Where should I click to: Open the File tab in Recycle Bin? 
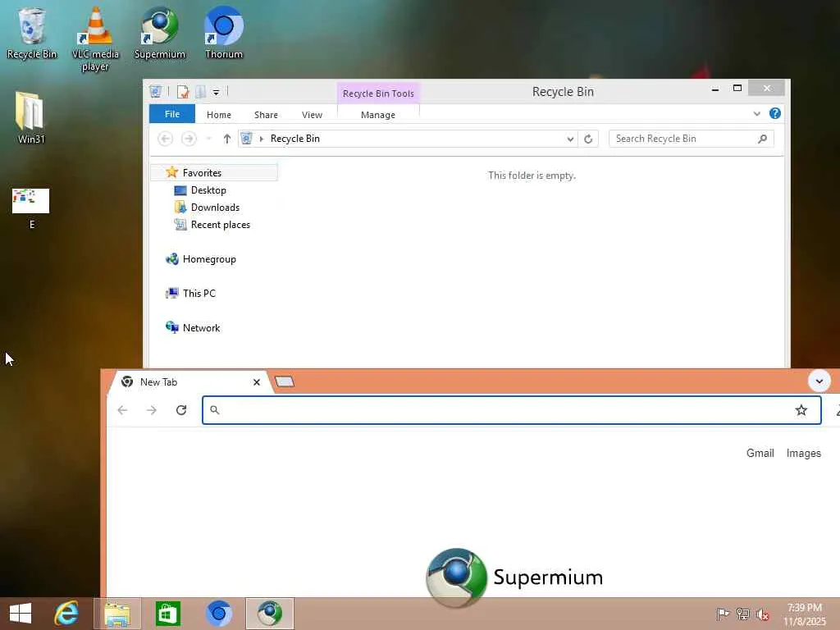pyautogui.click(x=172, y=114)
